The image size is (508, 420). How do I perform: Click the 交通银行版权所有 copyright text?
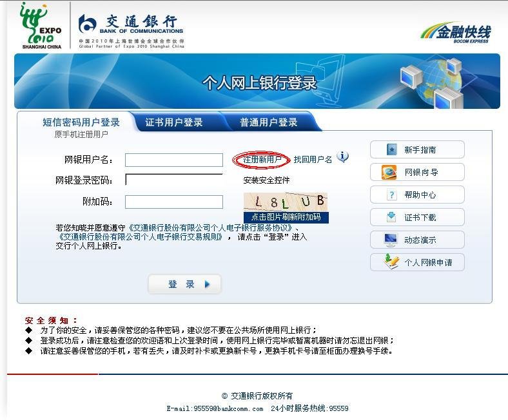[257, 396]
